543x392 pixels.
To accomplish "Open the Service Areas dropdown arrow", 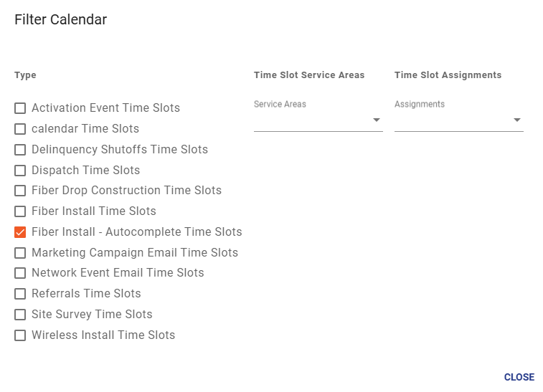I will (377, 120).
